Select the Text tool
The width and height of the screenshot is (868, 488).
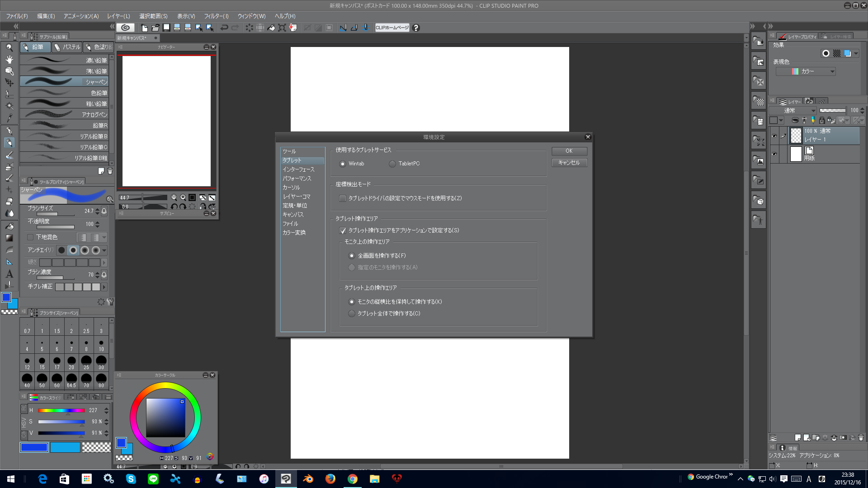(9, 274)
